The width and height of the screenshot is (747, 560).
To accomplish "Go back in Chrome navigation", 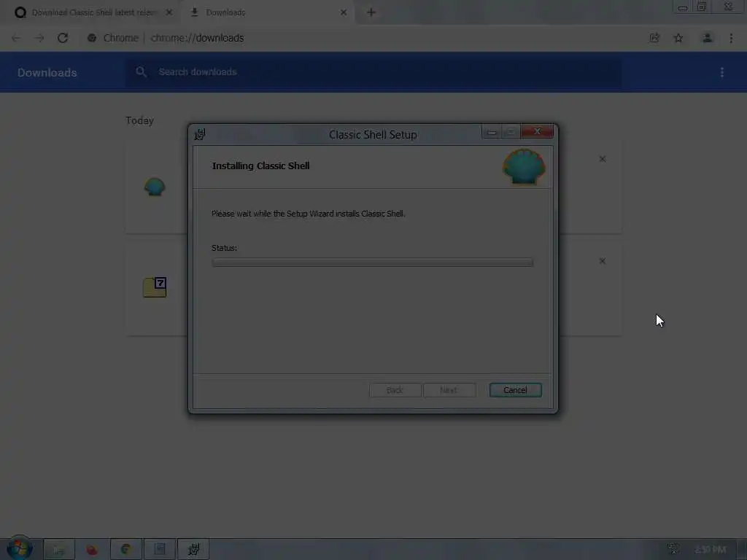I will point(16,38).
